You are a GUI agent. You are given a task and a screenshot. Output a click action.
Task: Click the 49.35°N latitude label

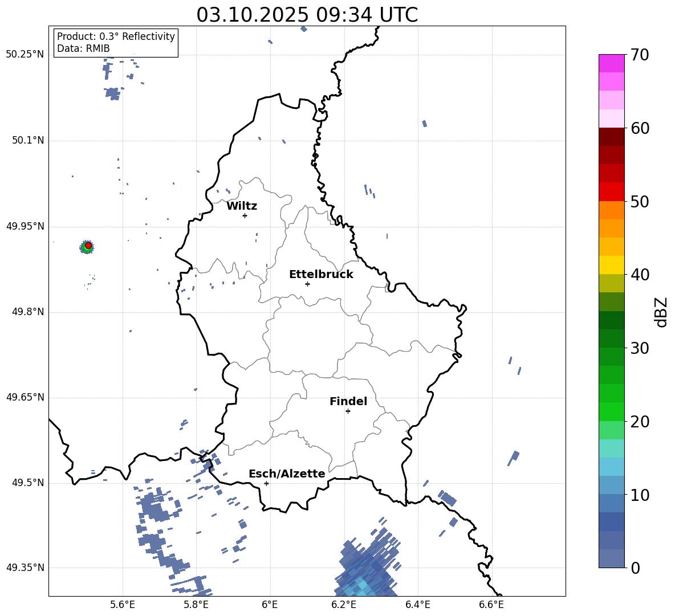pyautogui.click(x=25, y=568)
